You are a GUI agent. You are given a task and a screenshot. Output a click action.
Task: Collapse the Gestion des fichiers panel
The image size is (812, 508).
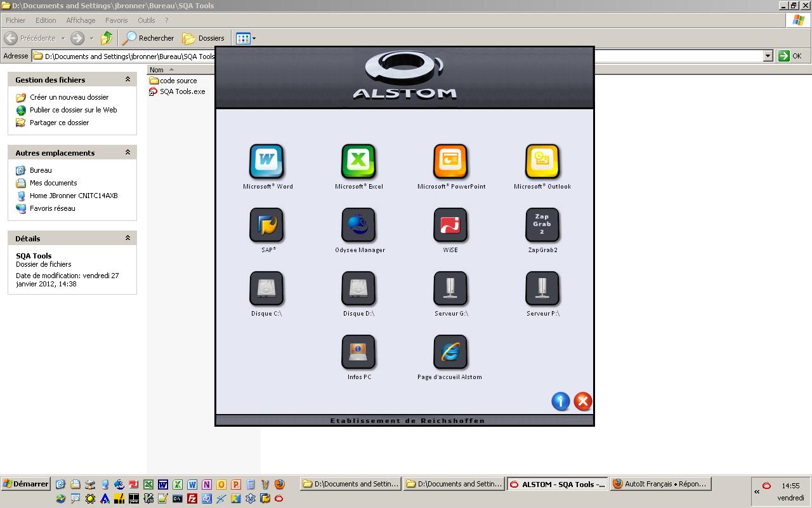[x=128, y=79]
